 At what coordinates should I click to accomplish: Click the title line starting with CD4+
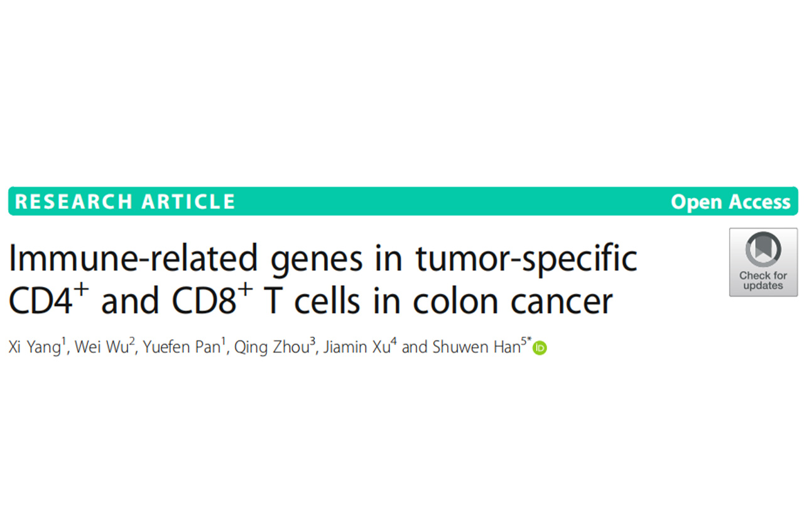pos(310,302)
